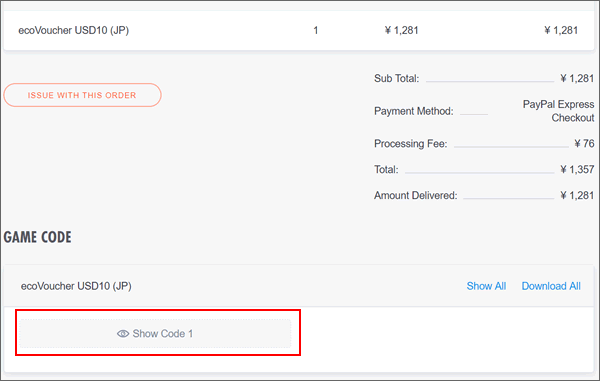This screenshot has height=381, width=600.
Task: Click the Amount Delivered label
Action: click(x=416, y=195)
